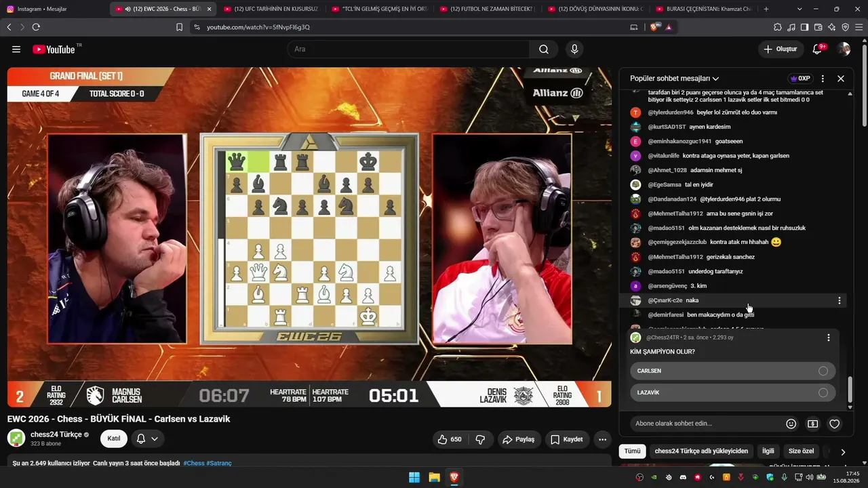This screenshot has width=868, height=488.
Task: Select the Size özel filter chip
Action: pyautogui.click(x=801, y=451)
